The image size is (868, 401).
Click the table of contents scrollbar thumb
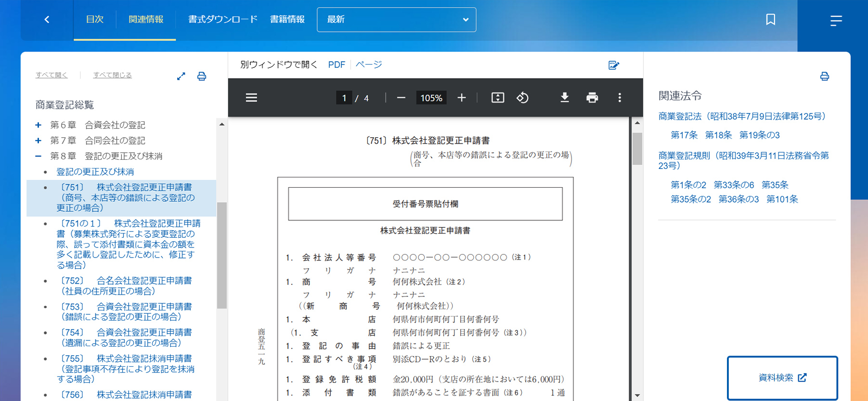point(221,255)
